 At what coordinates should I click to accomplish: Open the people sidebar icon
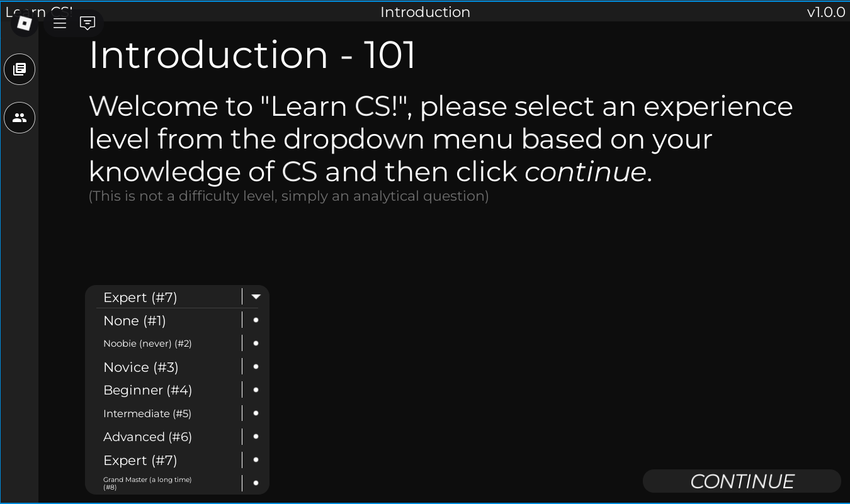tap(20, 118)
